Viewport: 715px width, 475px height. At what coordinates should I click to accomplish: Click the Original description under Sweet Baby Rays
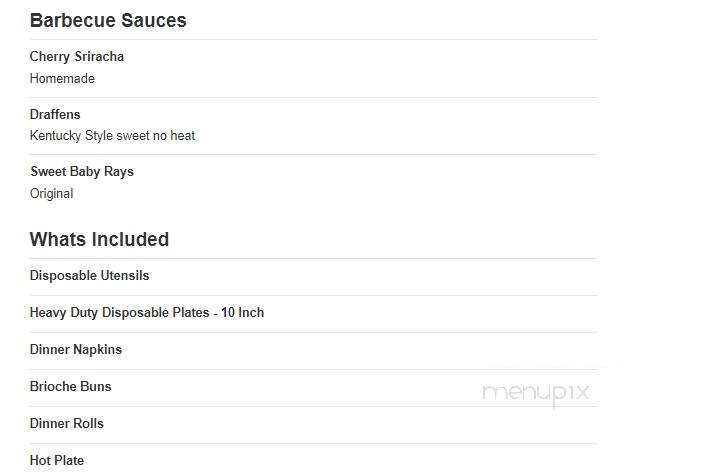52,194
